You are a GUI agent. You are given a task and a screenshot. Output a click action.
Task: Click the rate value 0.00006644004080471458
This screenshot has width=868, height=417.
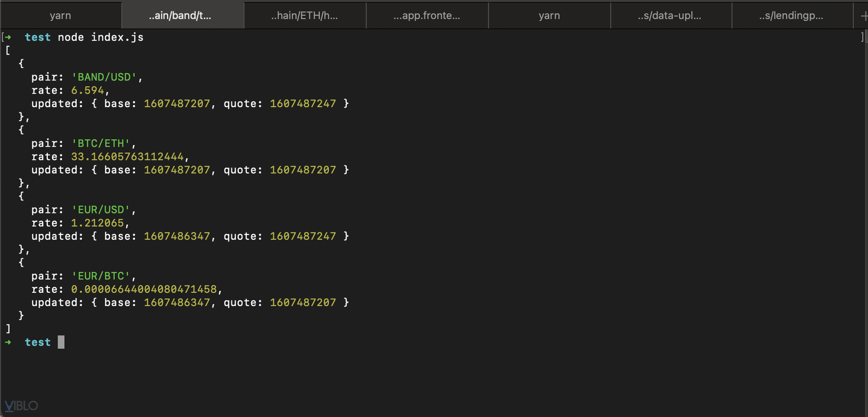coord(144,289)
